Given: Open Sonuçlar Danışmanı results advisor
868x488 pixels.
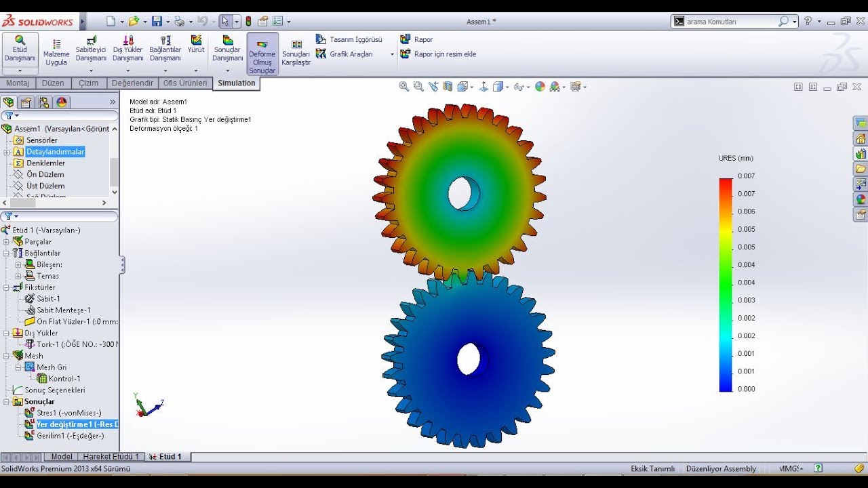Looking at the screenshot, I should coord(227,49).
